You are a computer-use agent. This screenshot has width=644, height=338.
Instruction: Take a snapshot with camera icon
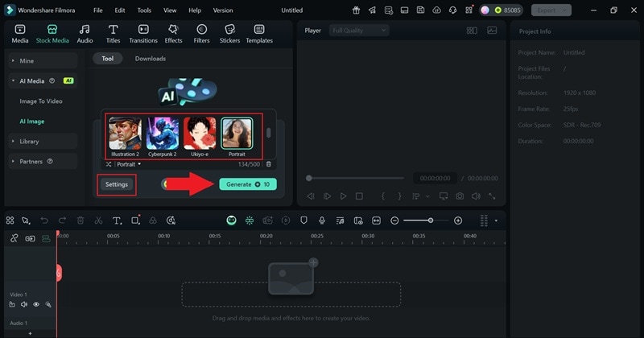click(x=460, y=196)
